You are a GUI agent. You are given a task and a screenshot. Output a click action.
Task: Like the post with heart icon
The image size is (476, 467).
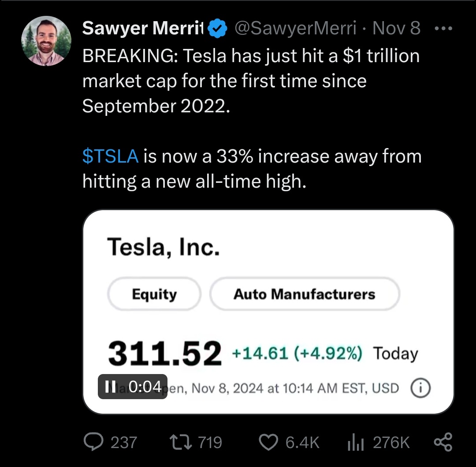point(268,442)
